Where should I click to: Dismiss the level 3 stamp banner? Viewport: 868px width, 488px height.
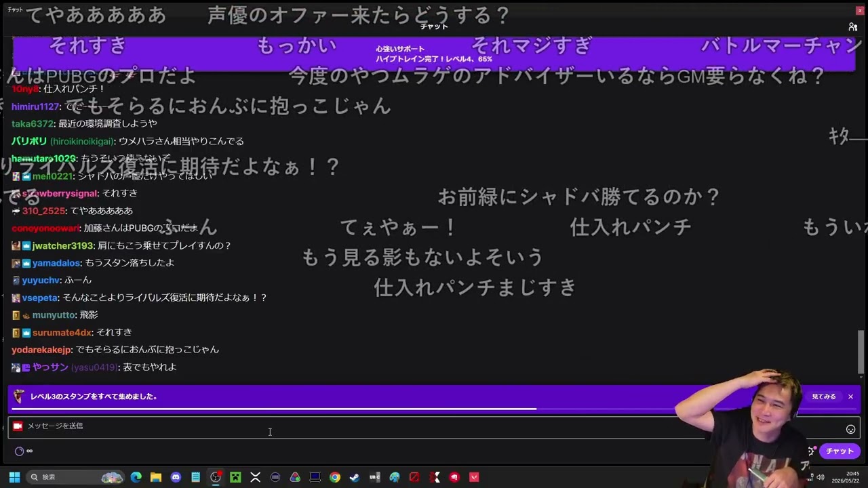[x=850, y=396]
